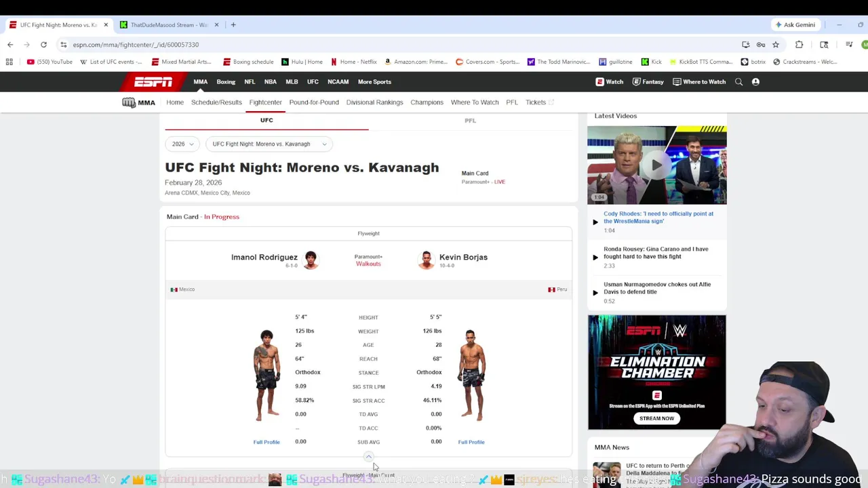Open the YouTube bookmark
This screenshot has width=868, height=488.
(x=50, y=62)
